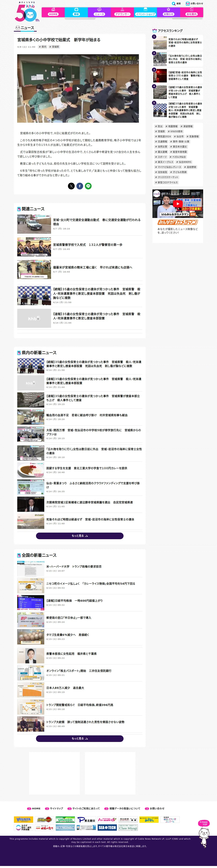Open the お知らせ navigation tab

click(x=168, y=12)
